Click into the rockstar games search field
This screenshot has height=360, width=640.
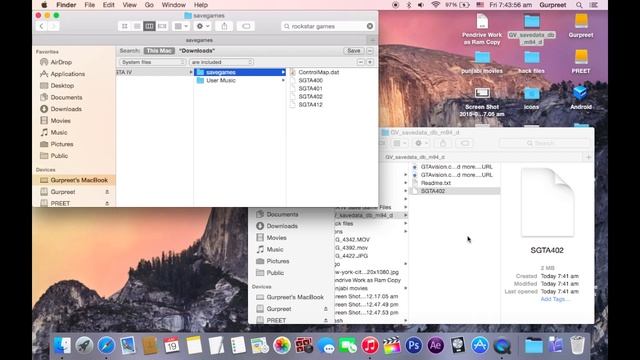327,26
